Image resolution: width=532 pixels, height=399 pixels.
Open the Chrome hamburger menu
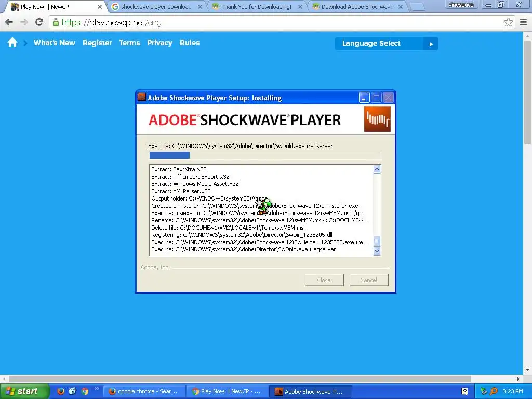click(524, 22)
